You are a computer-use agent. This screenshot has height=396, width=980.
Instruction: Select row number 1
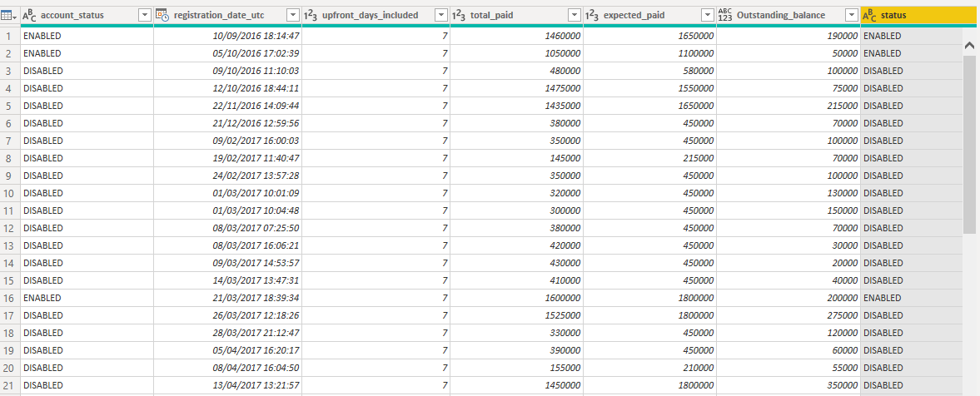[x=10, y=37]
